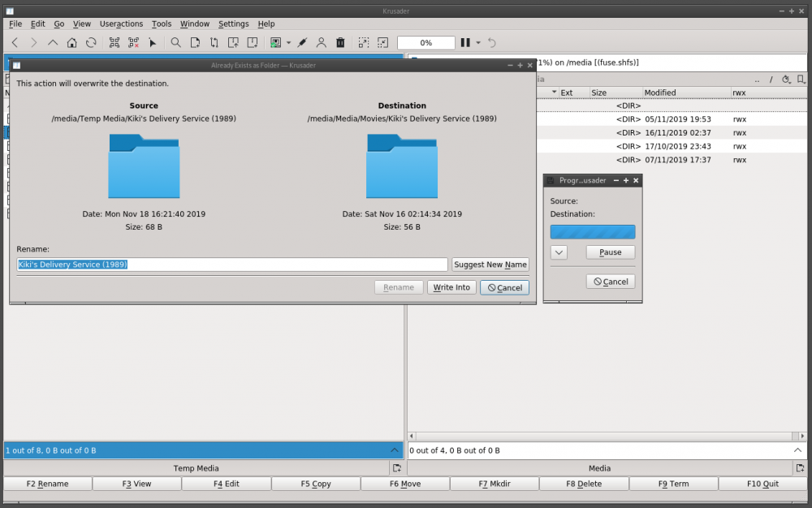Open the right panel history dropdown icon

point(786,80)
